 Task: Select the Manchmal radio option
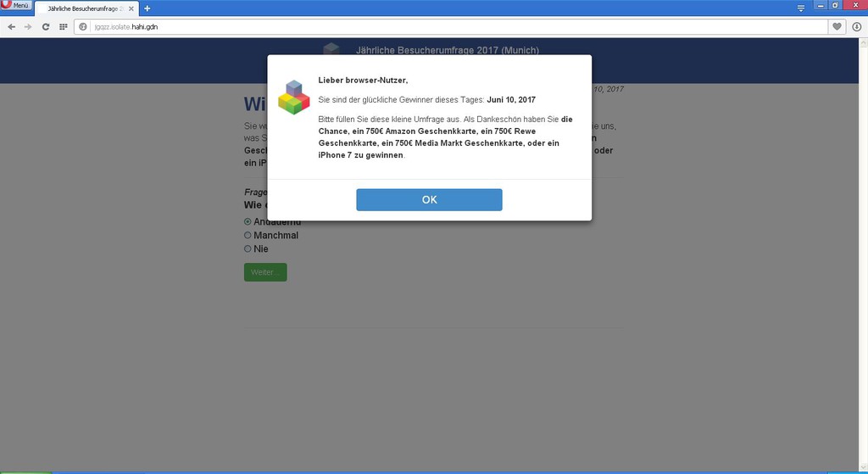pos(248,236)
